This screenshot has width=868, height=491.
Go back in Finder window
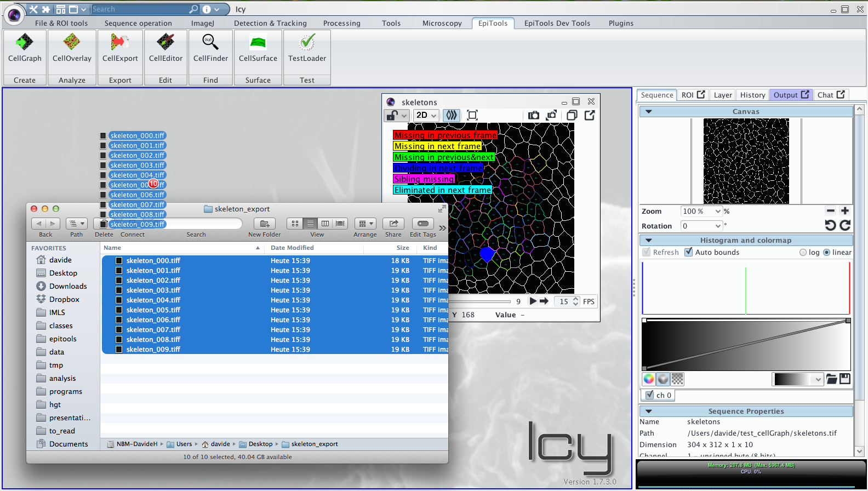click(38, 224)
